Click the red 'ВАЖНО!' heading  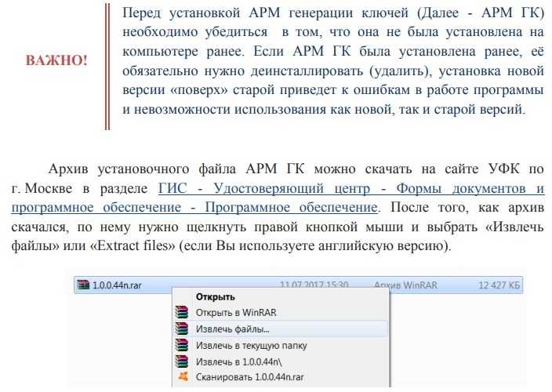tap(56, 60)
